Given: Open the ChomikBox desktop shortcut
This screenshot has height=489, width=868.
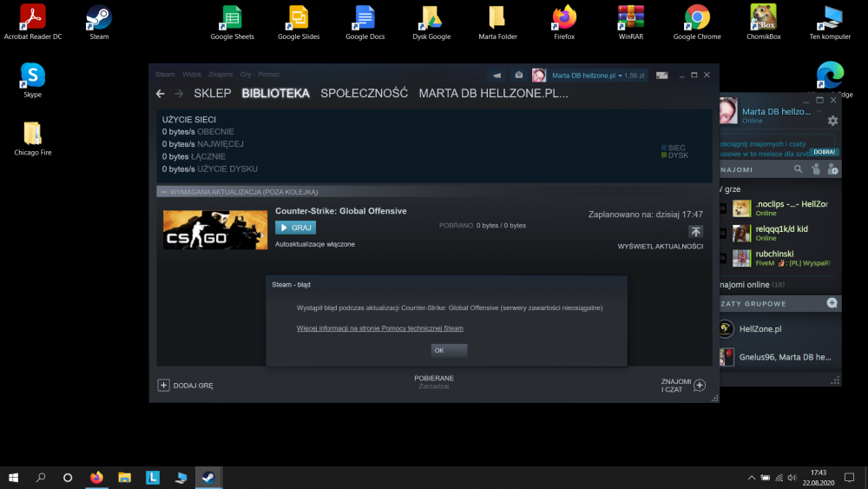Looking at the screenshot, I should [763, 23].
